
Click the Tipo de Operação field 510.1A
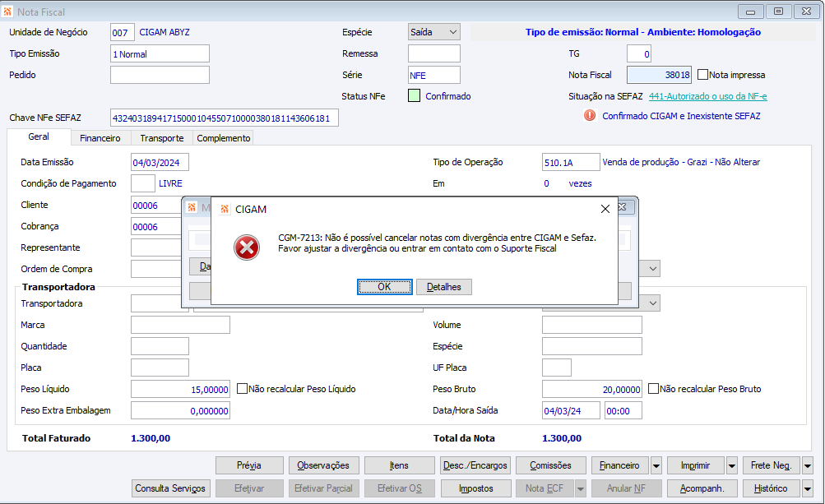pos(571,163)
